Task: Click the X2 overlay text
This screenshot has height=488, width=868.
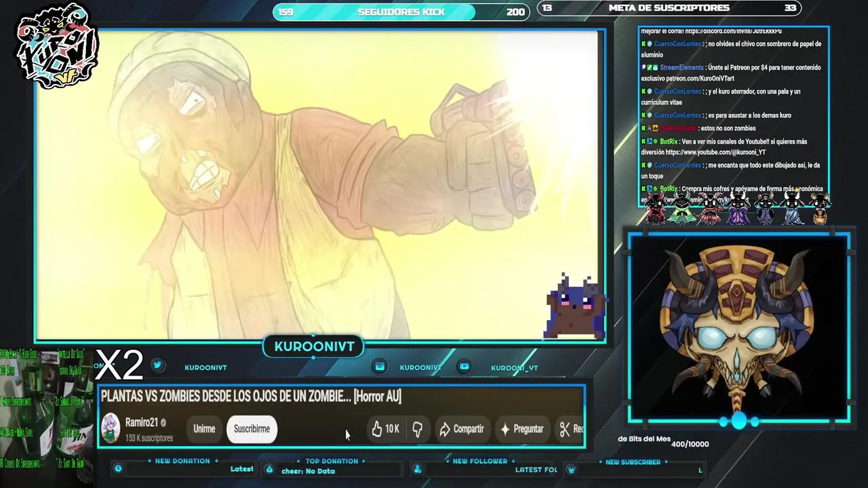Action: pos(119,366)
